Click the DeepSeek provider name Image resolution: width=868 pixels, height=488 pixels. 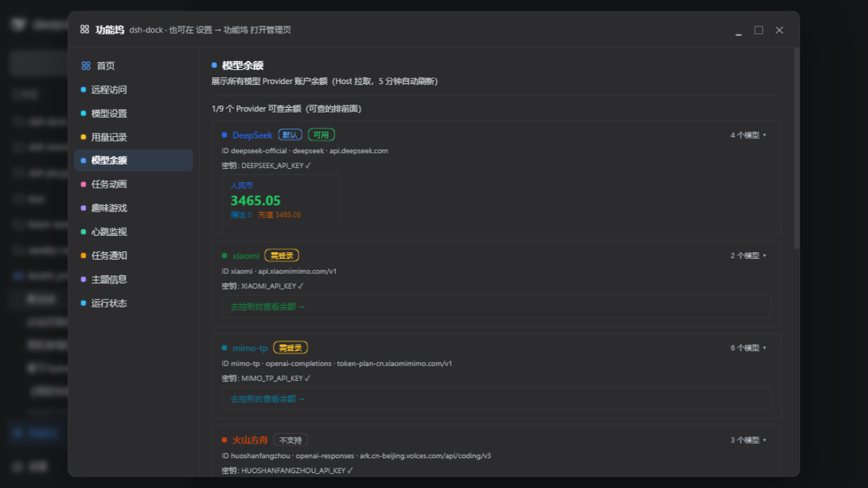(x=252, y=135)
